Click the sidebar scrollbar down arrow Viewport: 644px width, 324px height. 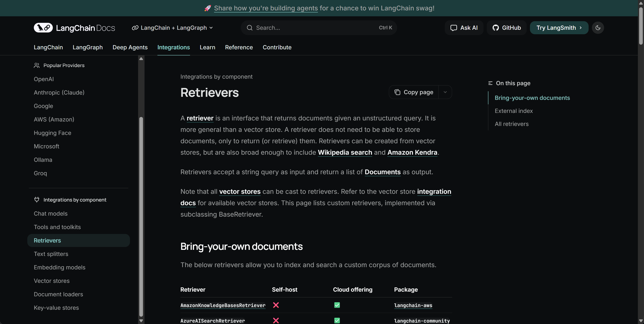[141, 321]
